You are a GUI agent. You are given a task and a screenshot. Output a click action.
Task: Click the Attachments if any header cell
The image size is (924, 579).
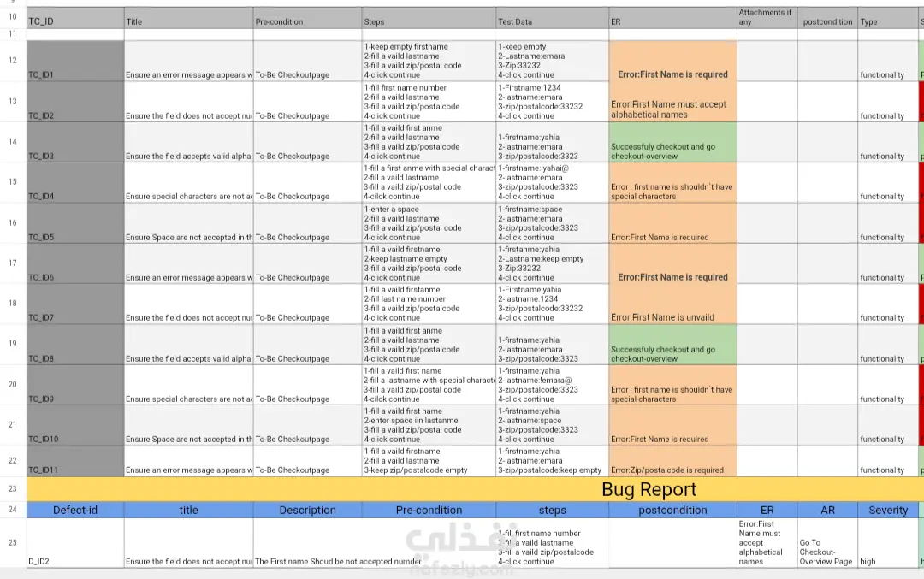point(767,18)
